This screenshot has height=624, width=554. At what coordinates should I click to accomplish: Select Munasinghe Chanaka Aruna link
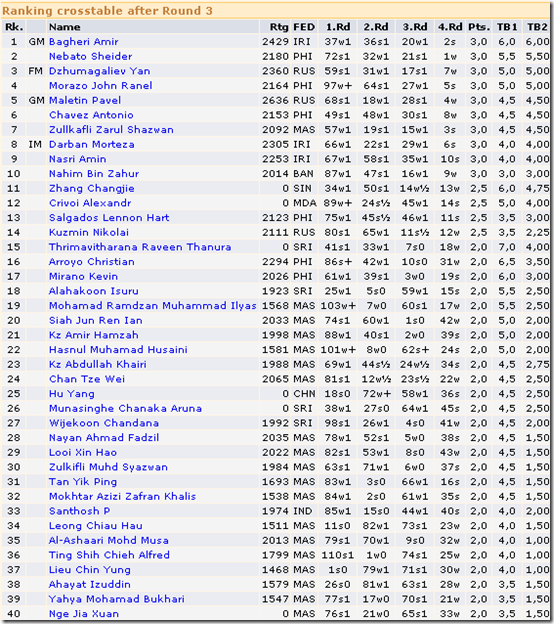(x=125, y=408)
